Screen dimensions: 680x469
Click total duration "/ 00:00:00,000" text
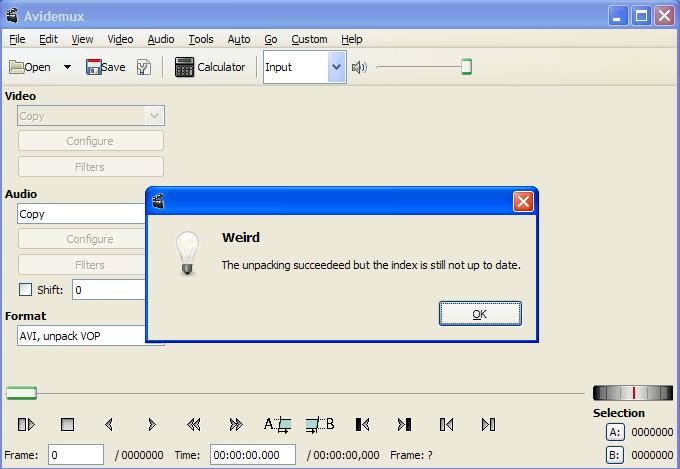click(343, 455)
